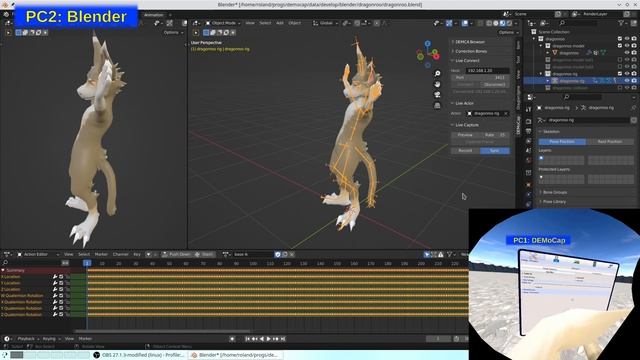This screenshot has width=640, height=360.
Task: Open Action Editor mode dropdown
Action: tap(38, 254)
